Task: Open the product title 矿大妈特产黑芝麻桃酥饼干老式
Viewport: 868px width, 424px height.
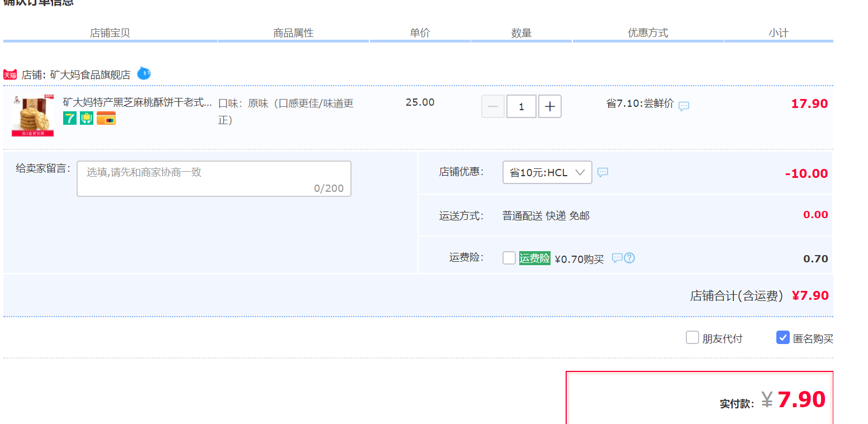Action: [137, 102]
